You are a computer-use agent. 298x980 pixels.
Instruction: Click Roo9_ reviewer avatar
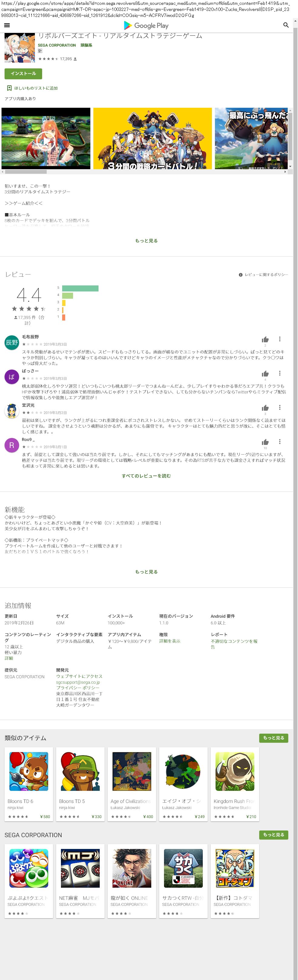[x=12, y=445]
